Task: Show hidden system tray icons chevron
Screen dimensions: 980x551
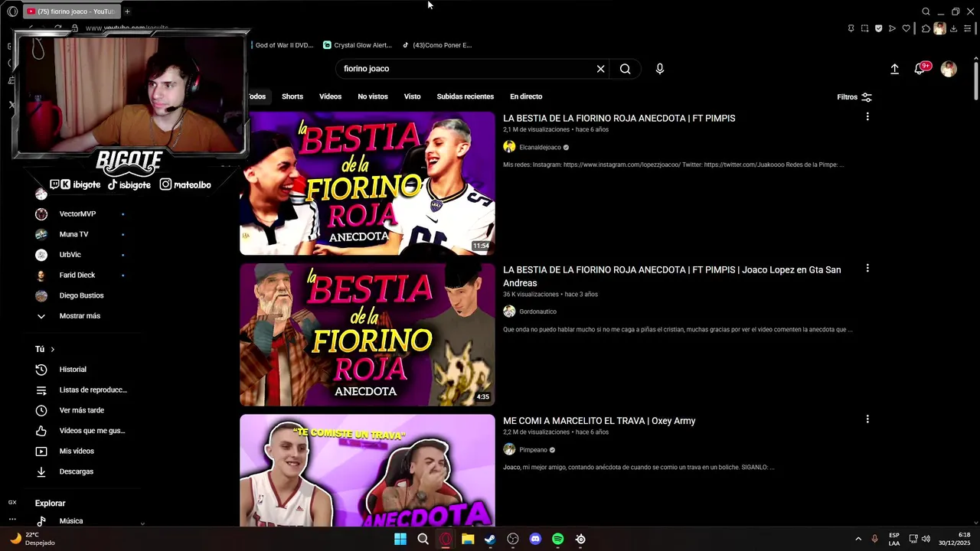Action: (858, 539)
